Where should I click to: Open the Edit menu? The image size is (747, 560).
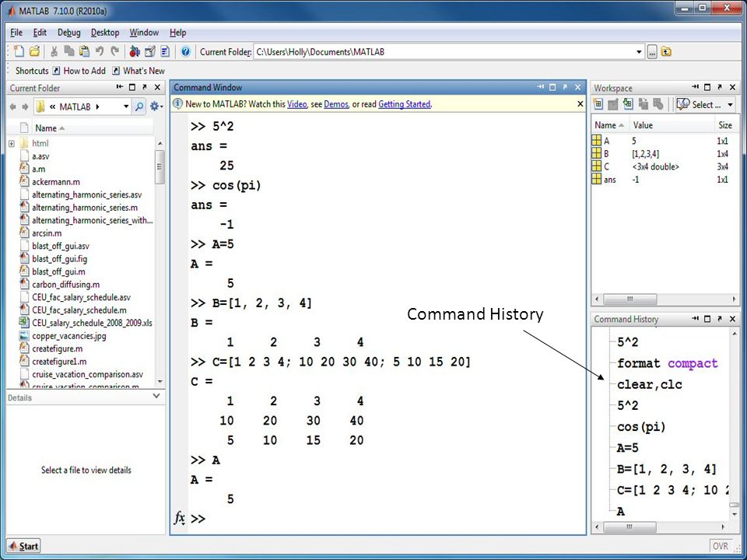point(40,33)
